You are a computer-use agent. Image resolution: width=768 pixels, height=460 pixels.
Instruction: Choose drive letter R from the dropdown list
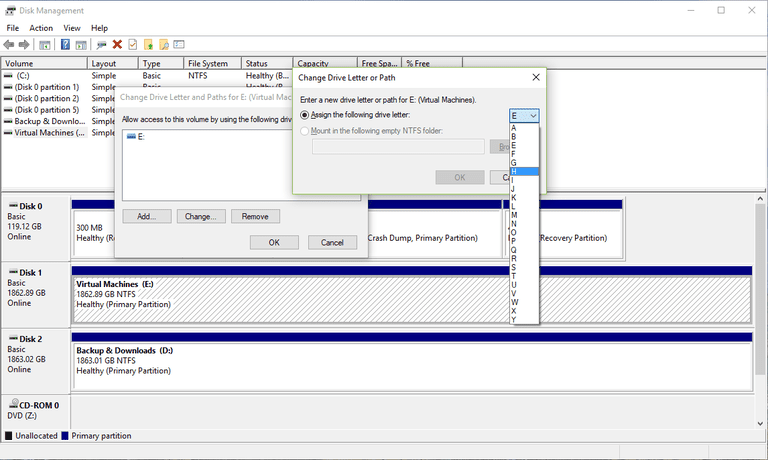(x=524, y=259)
